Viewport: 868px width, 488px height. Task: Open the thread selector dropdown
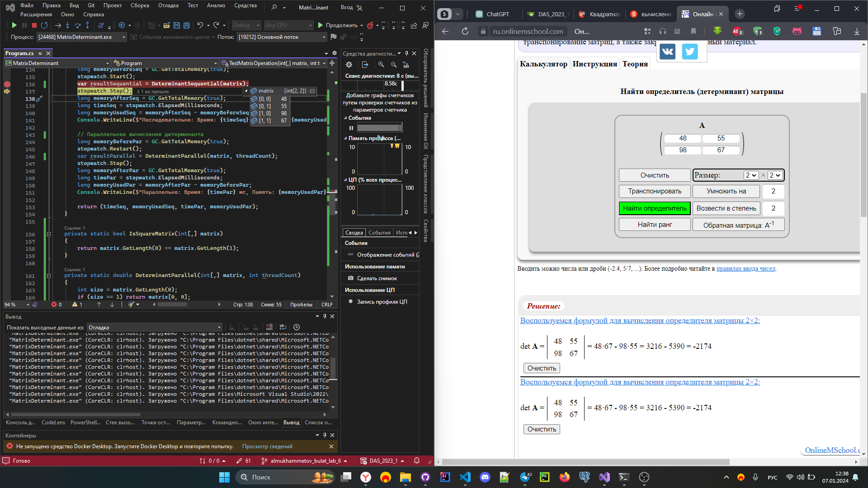(x=283, y=37)
